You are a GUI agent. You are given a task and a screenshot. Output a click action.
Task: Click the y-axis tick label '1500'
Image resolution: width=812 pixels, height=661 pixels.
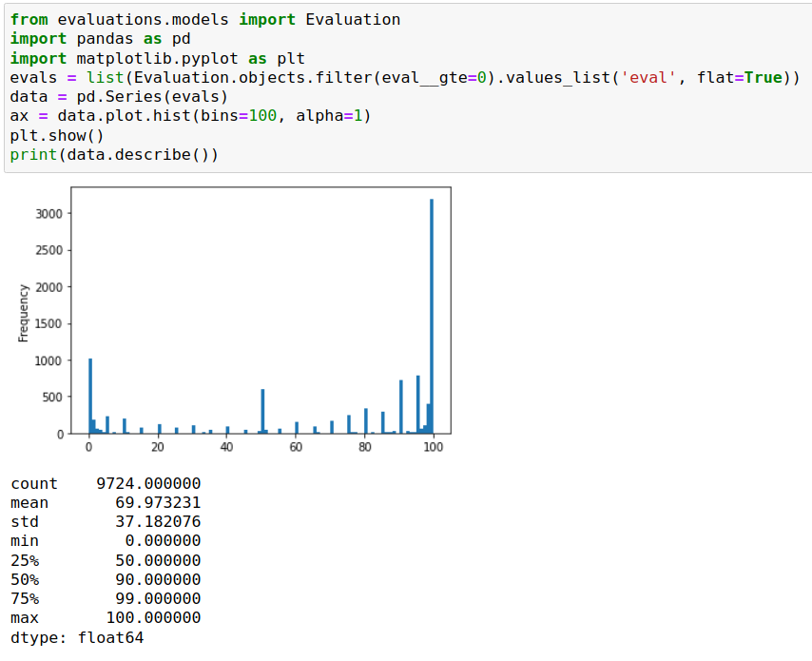point(48,323)
